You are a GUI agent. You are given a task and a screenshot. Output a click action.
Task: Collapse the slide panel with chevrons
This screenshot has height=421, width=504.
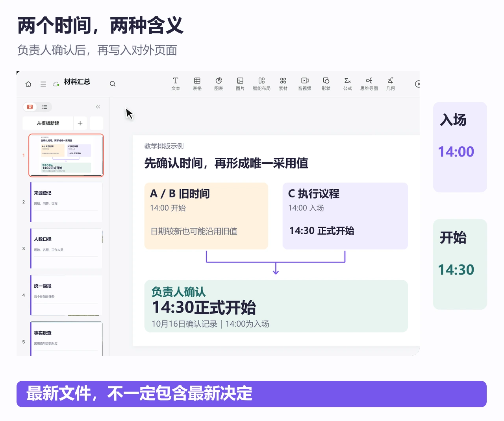(x=98, y=107)
